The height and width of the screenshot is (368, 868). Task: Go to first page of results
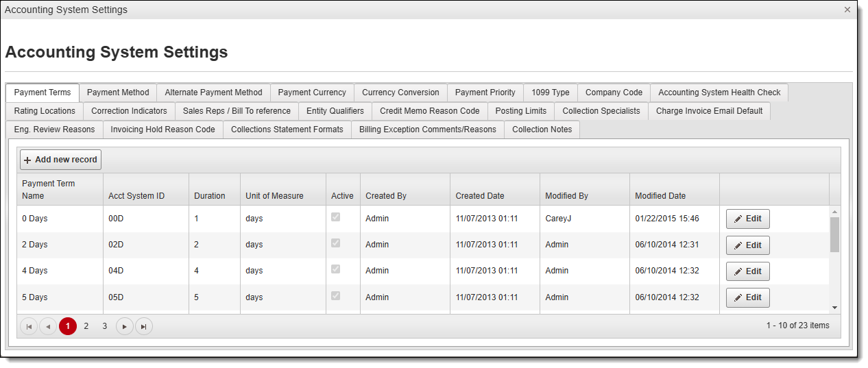29,327
